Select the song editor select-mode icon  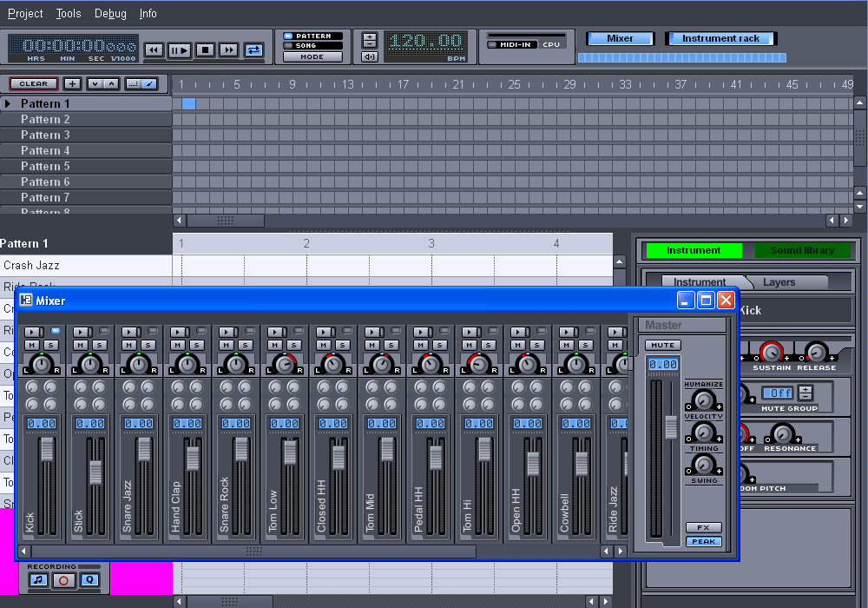pos(133,83)
